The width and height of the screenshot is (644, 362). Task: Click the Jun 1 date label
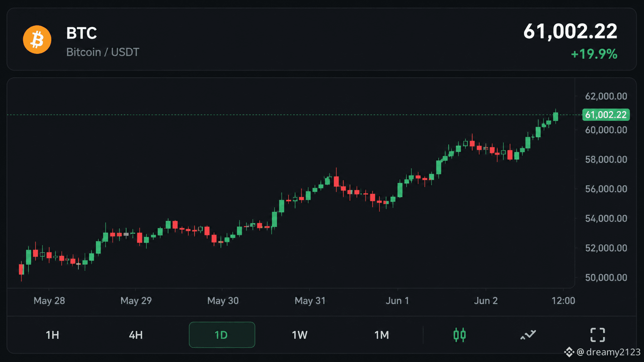coord(397,300)
